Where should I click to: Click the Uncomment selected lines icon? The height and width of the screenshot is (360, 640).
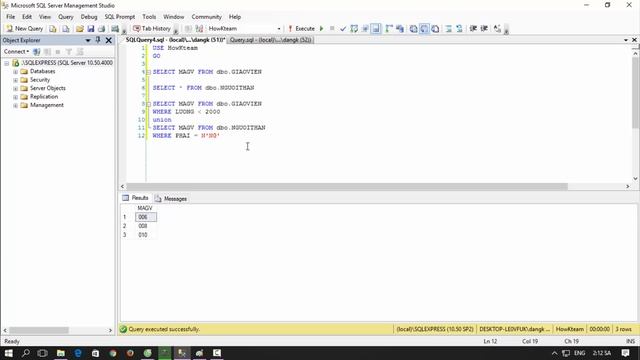(x=459, y=29)
